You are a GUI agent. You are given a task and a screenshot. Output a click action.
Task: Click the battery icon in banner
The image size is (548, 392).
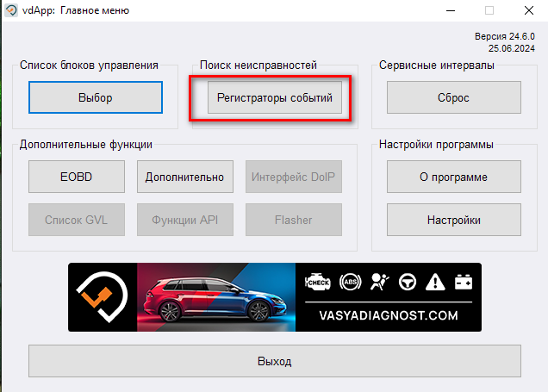pos(464,282)
